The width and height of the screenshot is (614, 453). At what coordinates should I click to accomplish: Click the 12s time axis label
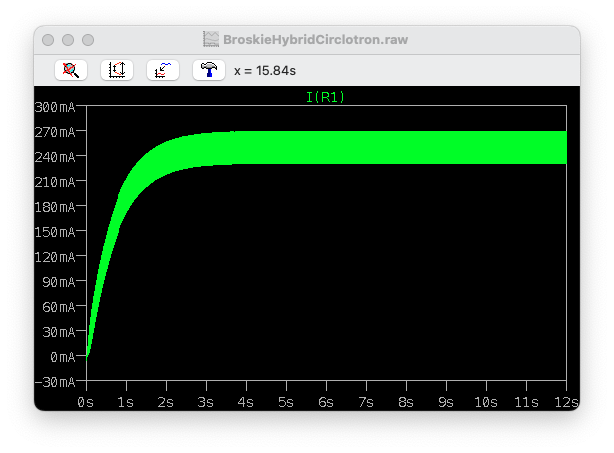click(566, 402)
